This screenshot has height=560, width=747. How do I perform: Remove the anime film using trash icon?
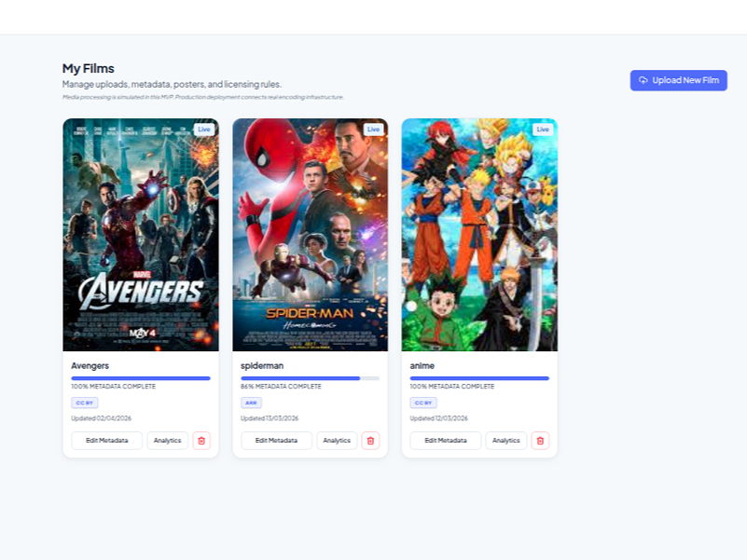(x=540, y=441)
